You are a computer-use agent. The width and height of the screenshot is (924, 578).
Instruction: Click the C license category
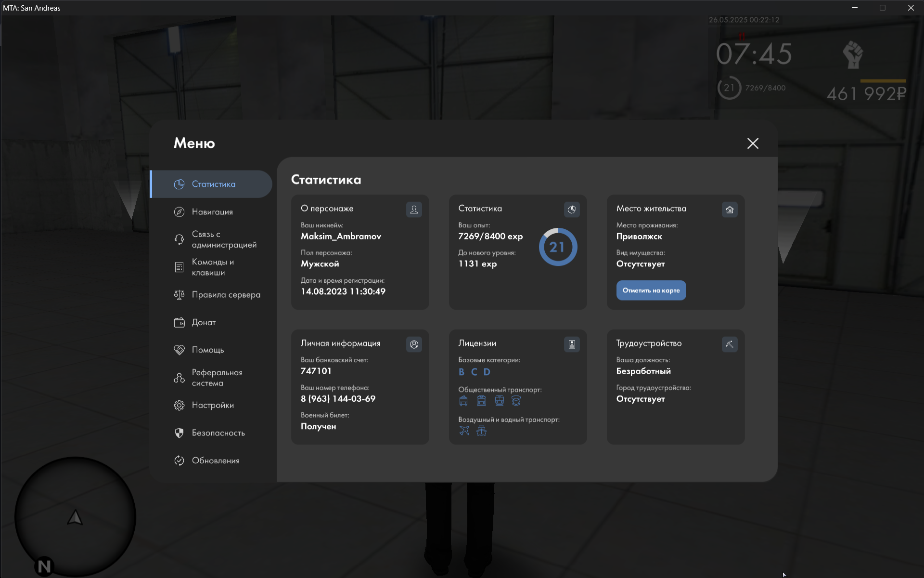474,372
